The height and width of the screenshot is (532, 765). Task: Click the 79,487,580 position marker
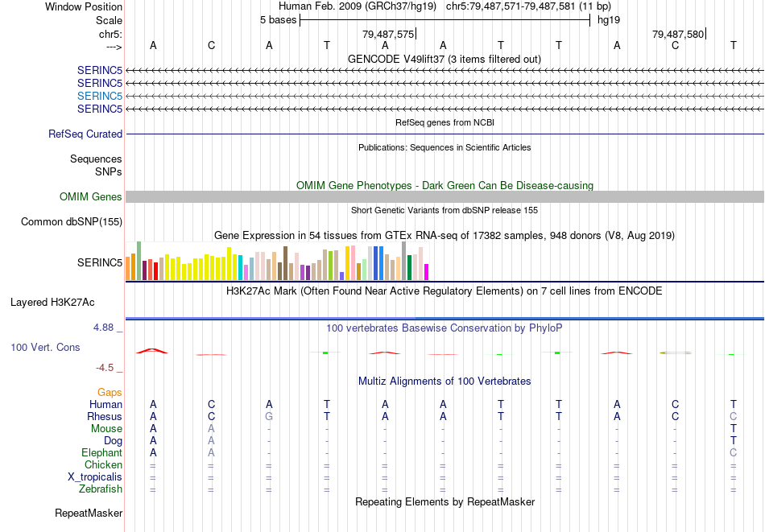(x=678, y=34)
